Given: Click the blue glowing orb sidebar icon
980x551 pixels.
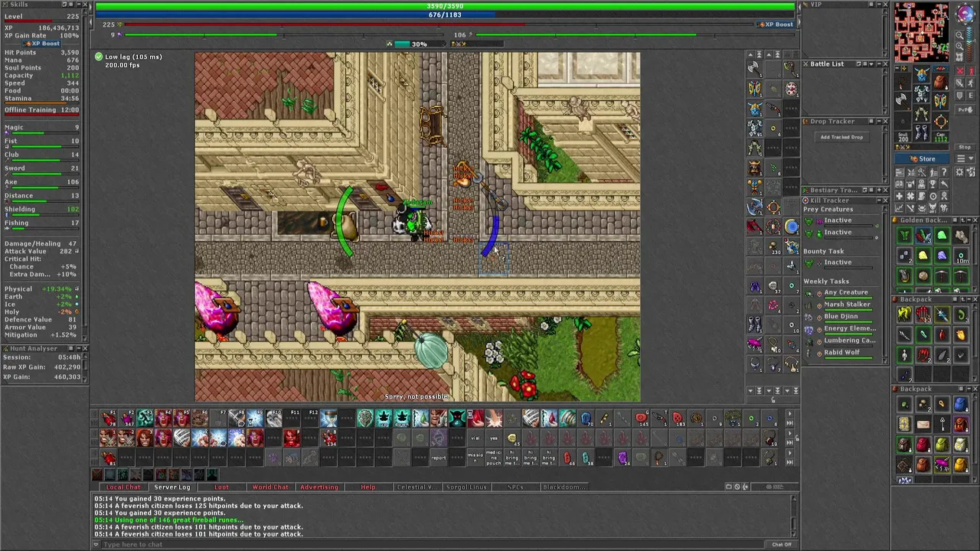Looking at the screenshot, I should point(792,226).
